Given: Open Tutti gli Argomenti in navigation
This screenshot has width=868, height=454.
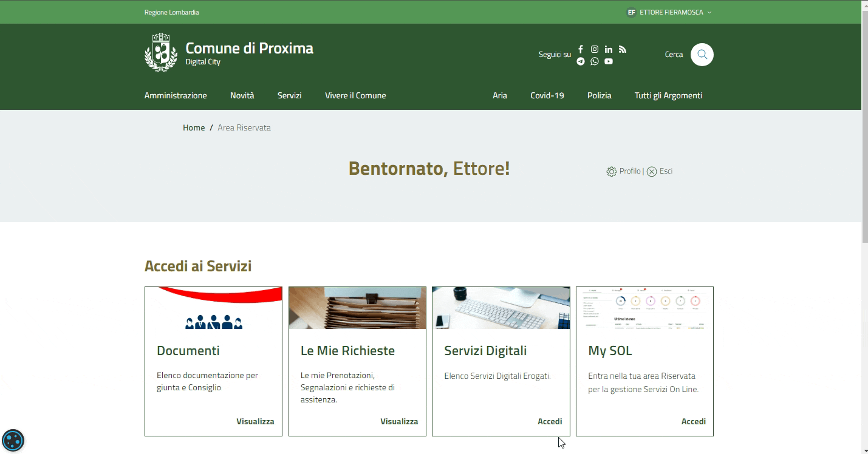Looking at the screenshot, I should pyautogui.click(x=668, y=95).
